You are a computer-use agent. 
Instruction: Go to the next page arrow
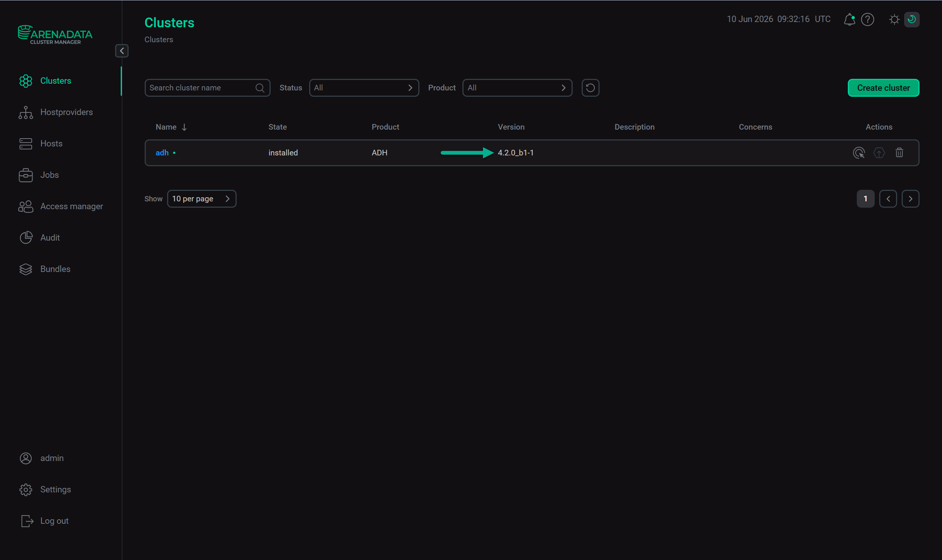point(910,199)
